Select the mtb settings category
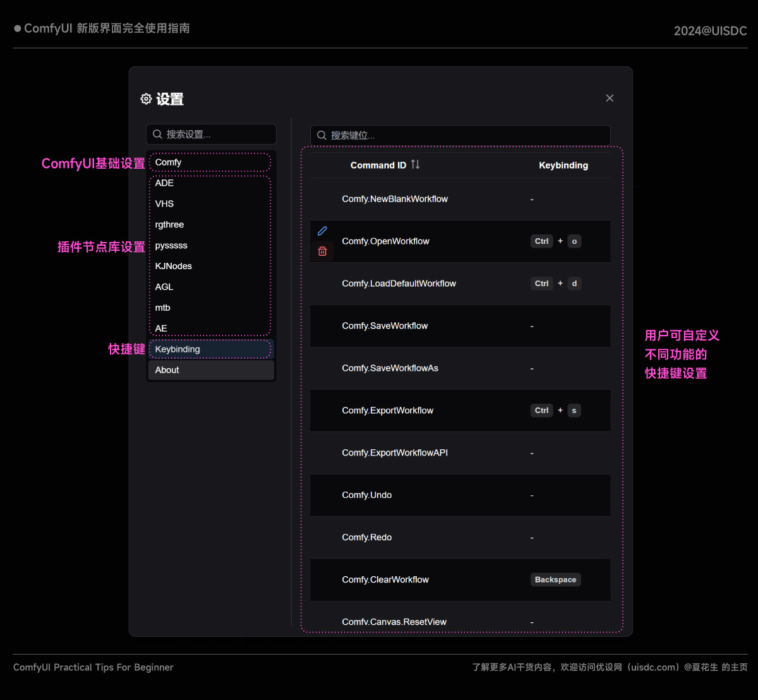 coord(211,308)
